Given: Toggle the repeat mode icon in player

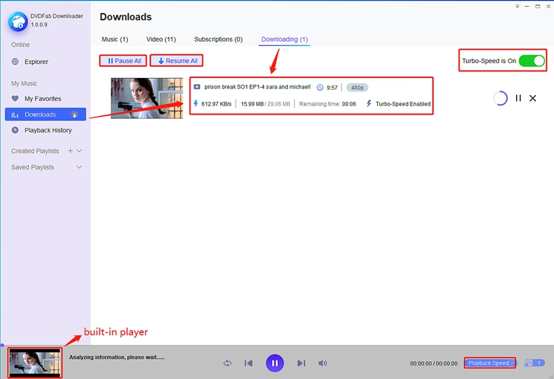Looking at the screenshot, I should pos(228,363).
